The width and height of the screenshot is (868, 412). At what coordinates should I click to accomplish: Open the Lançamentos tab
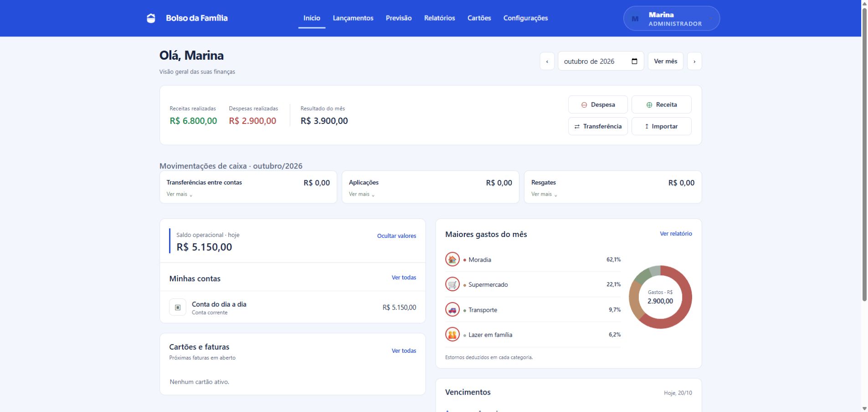(353, 18)
